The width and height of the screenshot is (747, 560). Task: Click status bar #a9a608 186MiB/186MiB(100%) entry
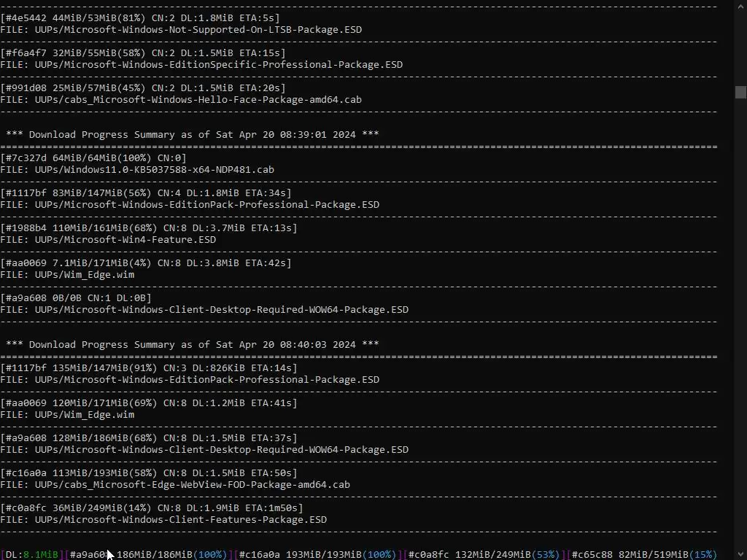pos(148,555)
